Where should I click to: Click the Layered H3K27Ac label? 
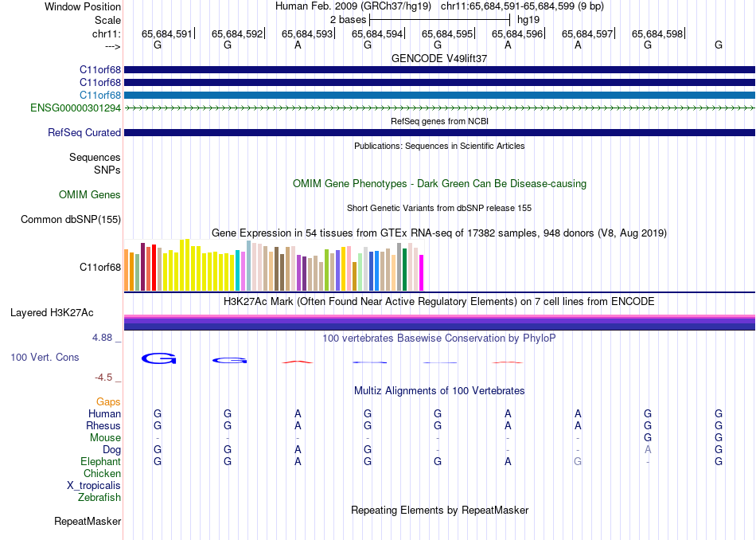click(x=52, y=313)
